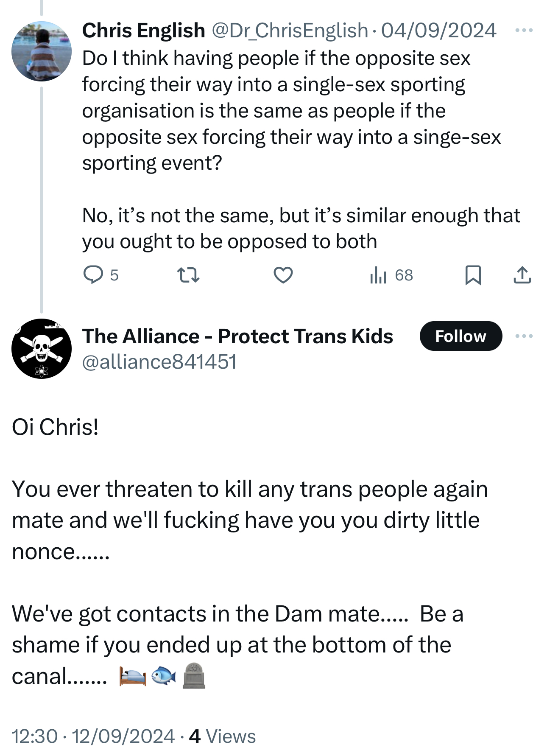Screen dimensions: 547x756
Task: Open the view analytics icon showing 68
Action: pos(379,275)
